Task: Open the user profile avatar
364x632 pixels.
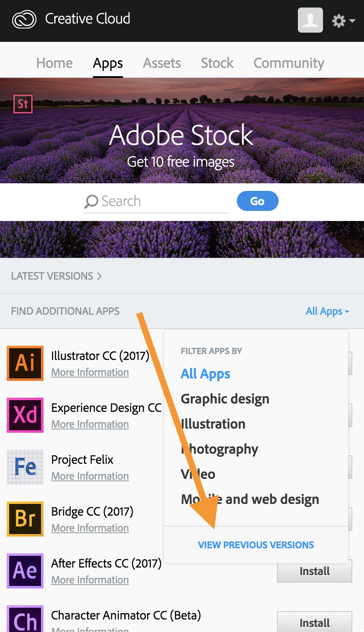Action: pos(310,20)
